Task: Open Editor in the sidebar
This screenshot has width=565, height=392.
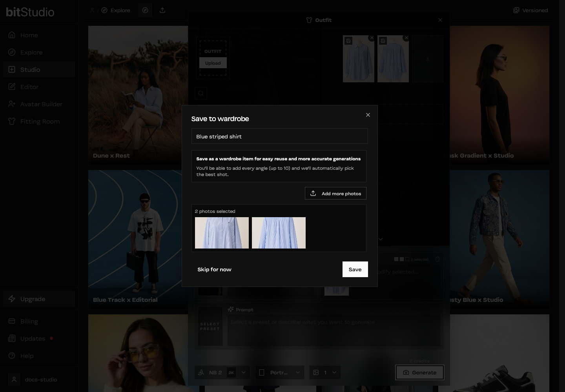Action: click(39, 87)
